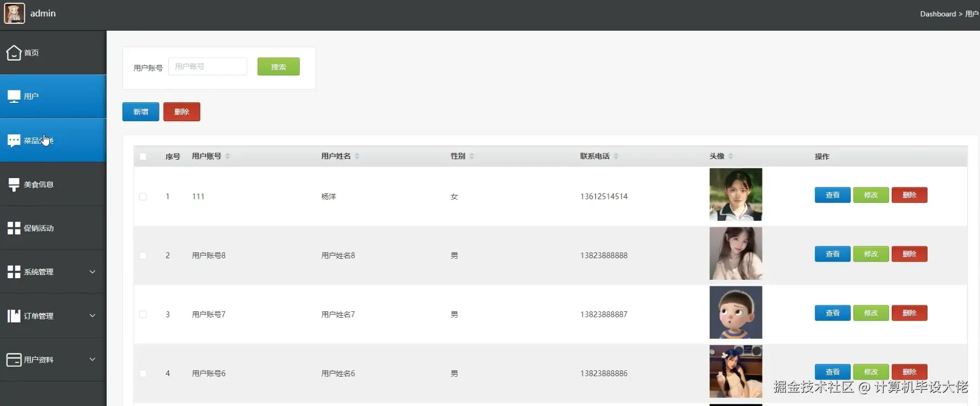The image size is (980, 406).
Task: Sort by 性别 column arrows
Action: pos(472,156)
